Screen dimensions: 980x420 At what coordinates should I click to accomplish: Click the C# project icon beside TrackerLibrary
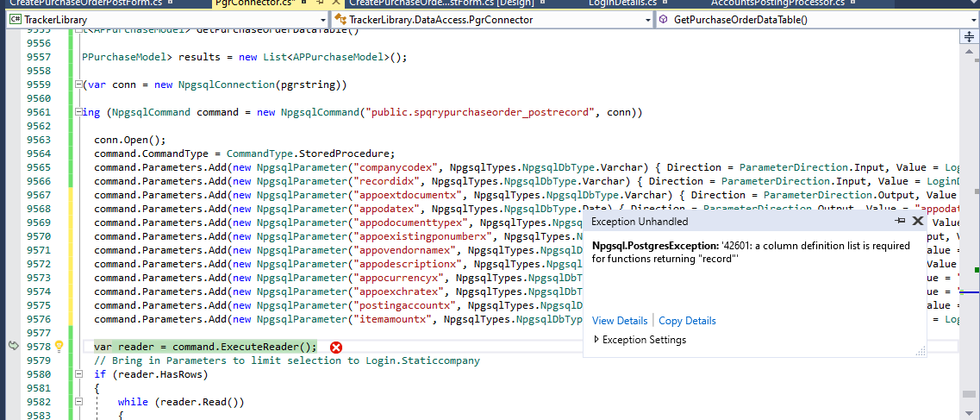tap(14, 19)
